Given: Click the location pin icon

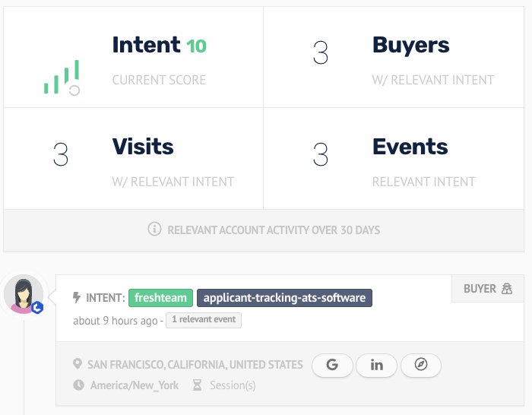Looking at the screenshot, I should point(78,364).
